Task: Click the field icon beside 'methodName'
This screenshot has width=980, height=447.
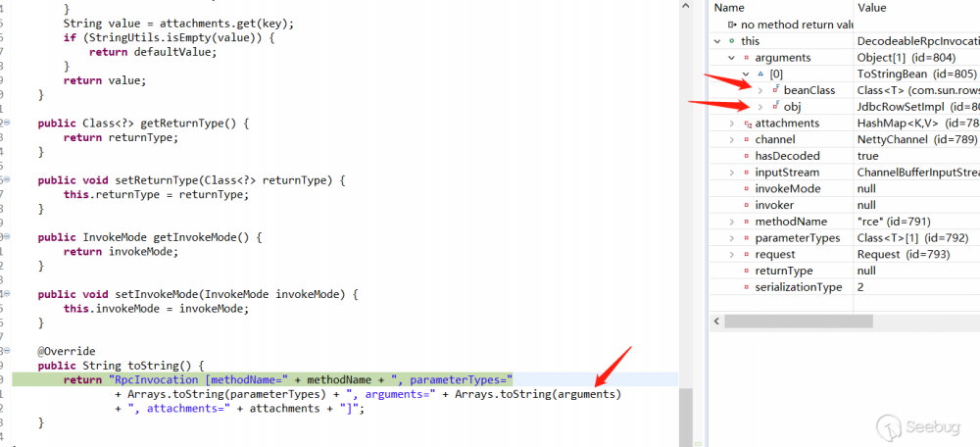Action: point(747,222)
